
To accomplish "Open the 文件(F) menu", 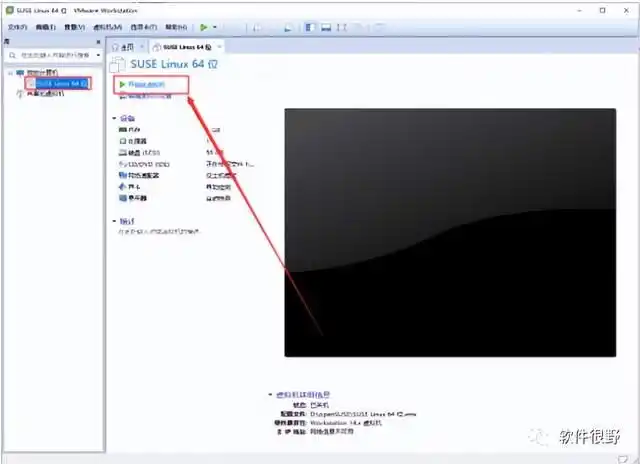I will click(x=18, y=27).
